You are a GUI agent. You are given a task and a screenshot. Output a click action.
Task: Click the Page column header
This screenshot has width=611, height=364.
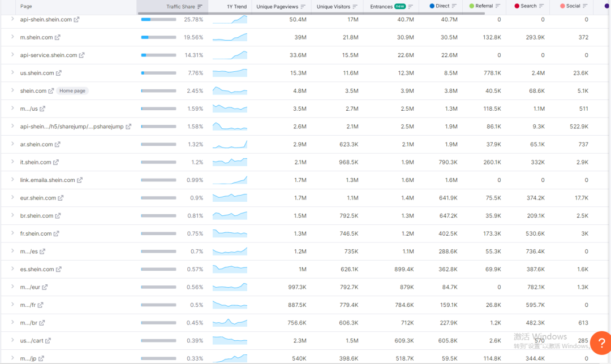(x=26, y=6)
